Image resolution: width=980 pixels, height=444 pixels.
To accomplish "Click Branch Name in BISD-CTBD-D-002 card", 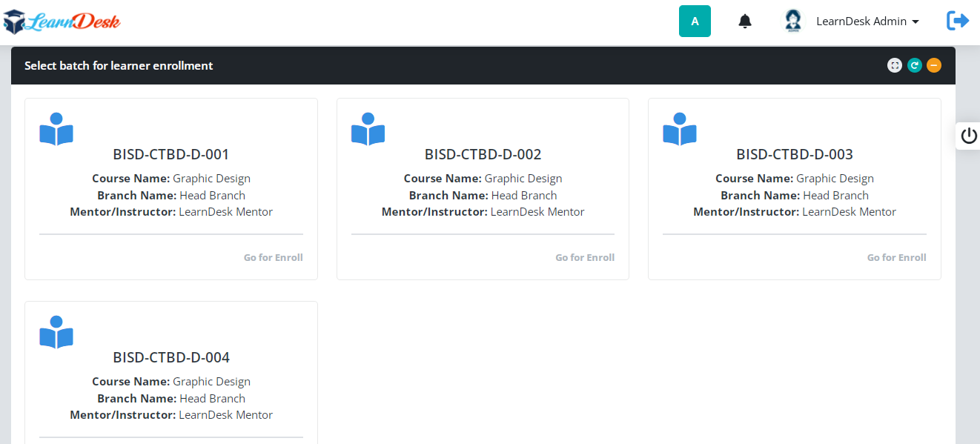I will 483,196.
